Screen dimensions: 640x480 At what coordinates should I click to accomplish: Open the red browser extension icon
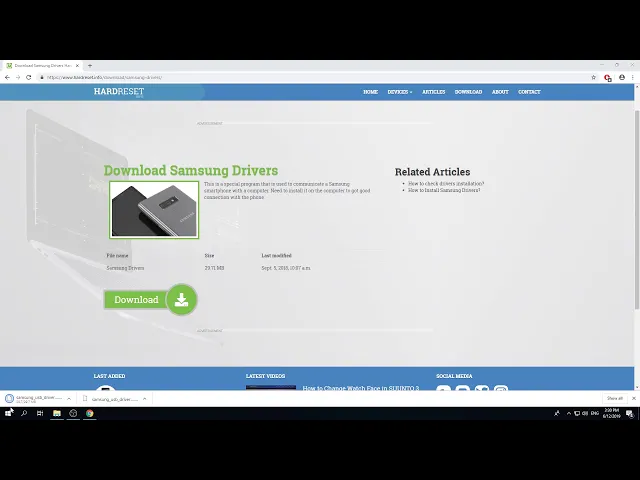[607, 78]
